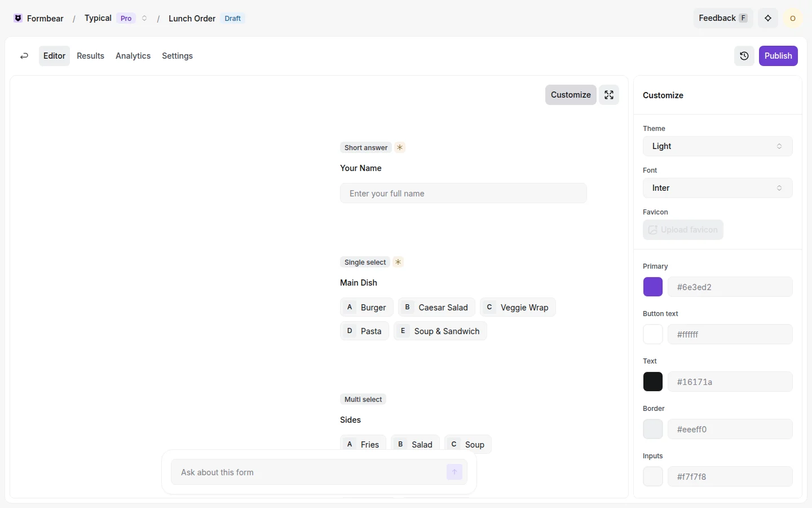This screenshot has width=812, height=508.
Task: Click the back arrow icon
Action: tap(24, 56)
